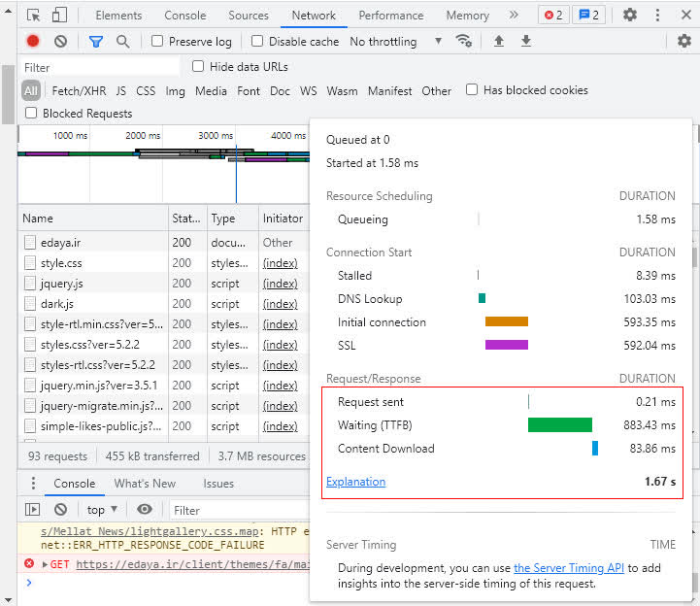Open the No throttling dropdown
700x606 pixels.
[x=396, y=42]
